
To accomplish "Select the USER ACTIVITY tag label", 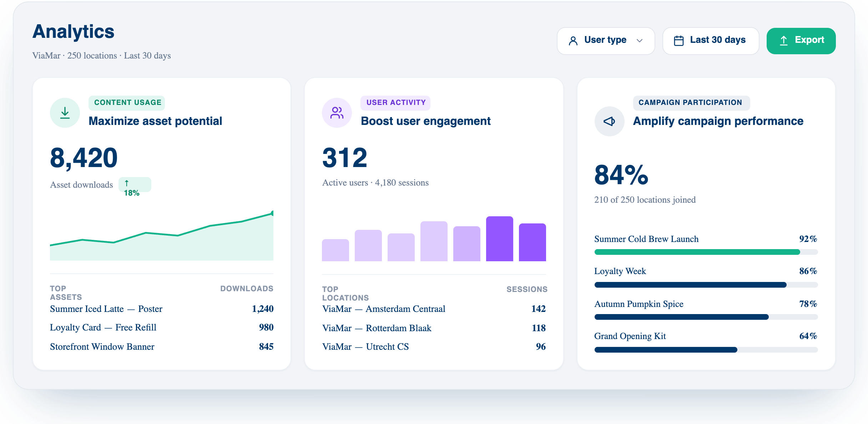I will [x=395, y=103].
